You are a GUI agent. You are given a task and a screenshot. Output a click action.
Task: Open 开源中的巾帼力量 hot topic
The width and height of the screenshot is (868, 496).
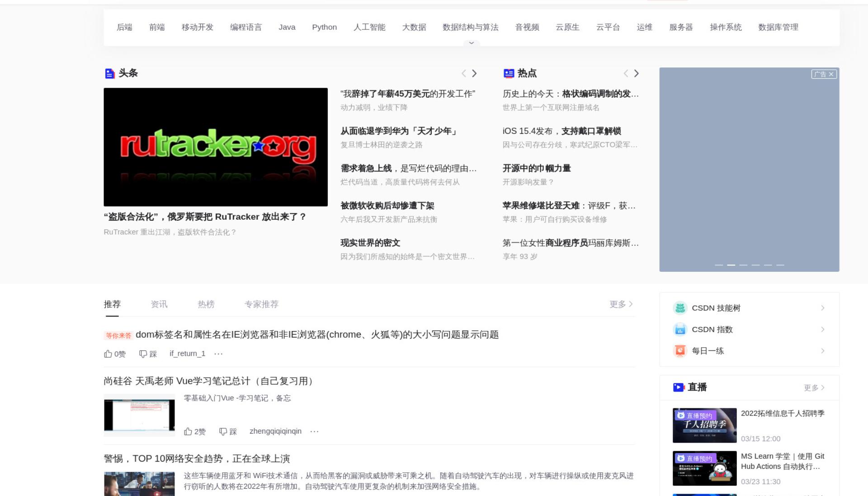pos(537,168)
